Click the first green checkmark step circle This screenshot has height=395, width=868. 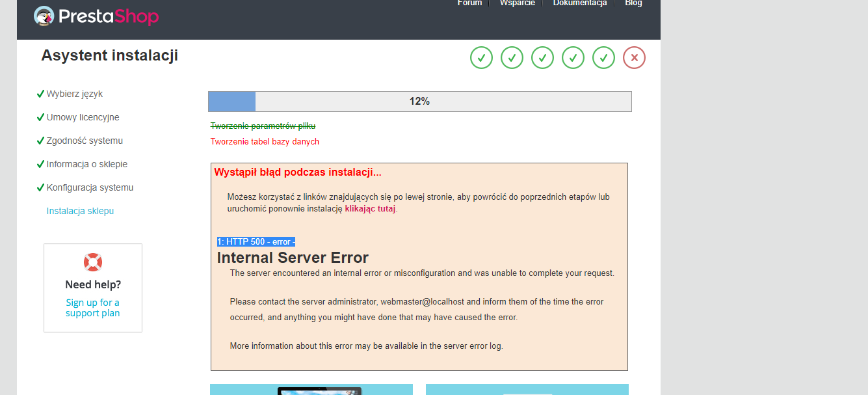(x=481, y=57)
